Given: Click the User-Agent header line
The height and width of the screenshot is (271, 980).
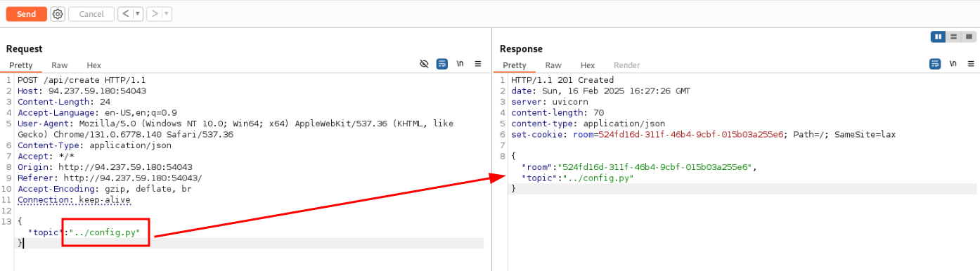Looking at the screenshot, I should tap(236, 129).
